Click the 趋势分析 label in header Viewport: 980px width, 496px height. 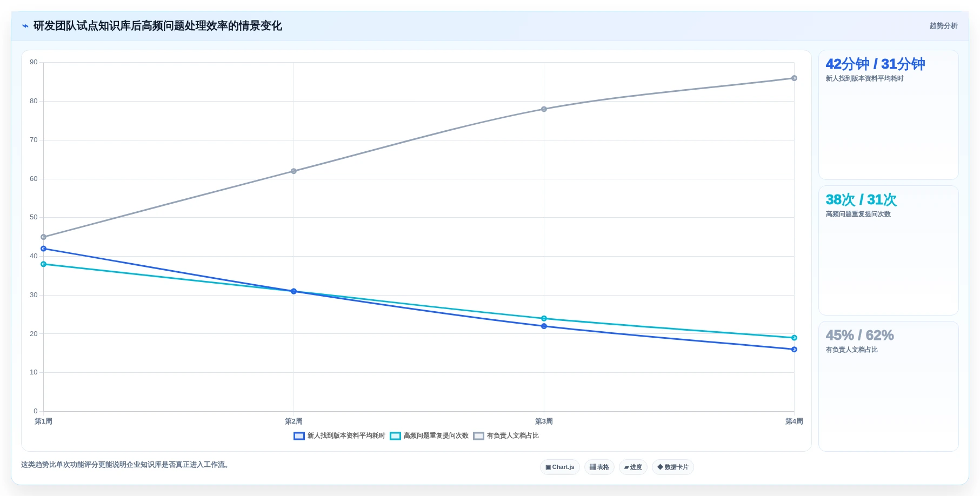(x=943, y=26)
